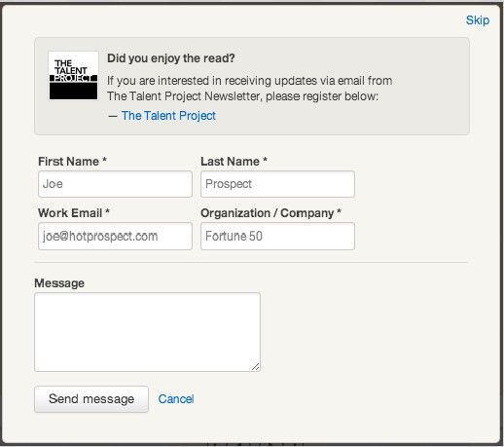The image size is (504, 447).
Task: Skip the newsletter registration form
Action: pyautogui.click(x=478, y=20)
